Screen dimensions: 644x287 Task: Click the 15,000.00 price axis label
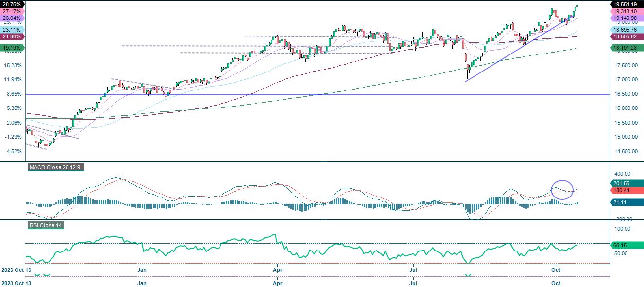[626, 137]
